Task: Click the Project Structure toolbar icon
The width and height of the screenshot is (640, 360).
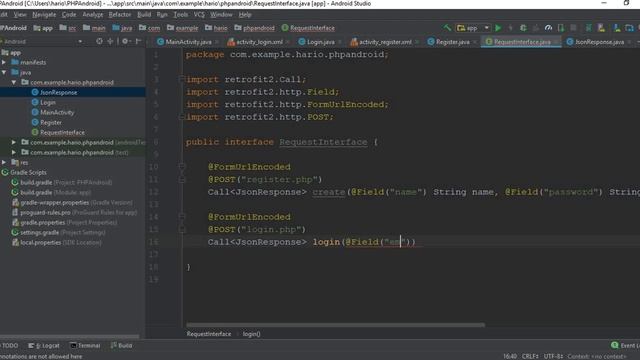Action: pos(629,28)
